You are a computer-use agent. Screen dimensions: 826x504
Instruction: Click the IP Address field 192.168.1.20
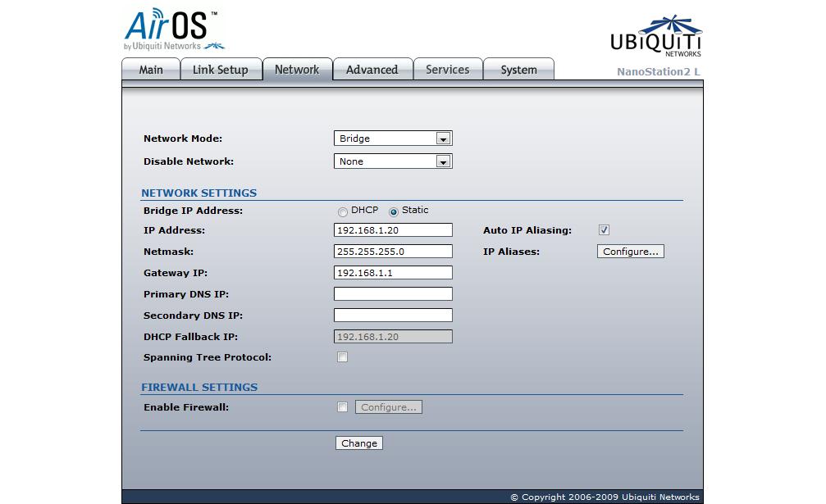393,230
